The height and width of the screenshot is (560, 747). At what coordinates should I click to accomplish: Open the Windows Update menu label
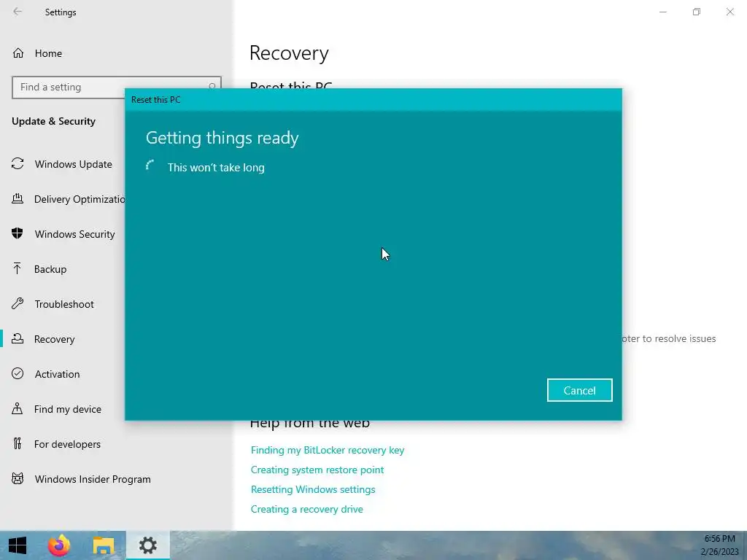74,164
